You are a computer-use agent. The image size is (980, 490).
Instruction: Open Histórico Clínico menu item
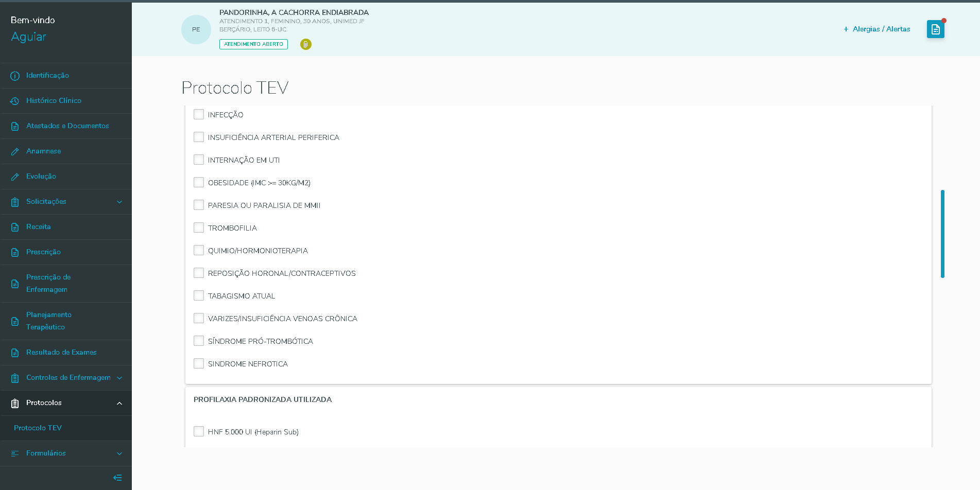point(66,101)
